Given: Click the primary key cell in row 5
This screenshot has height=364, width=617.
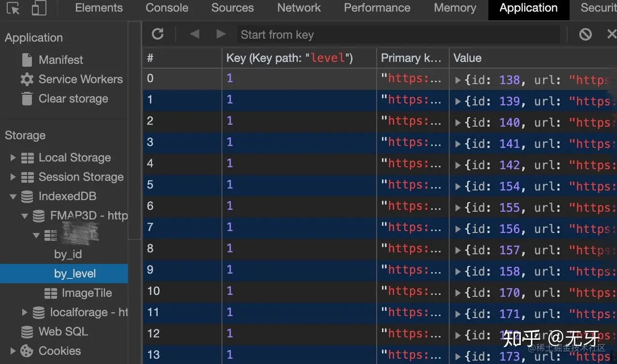Looking at the screenshot, I should [x=413, y=185].
